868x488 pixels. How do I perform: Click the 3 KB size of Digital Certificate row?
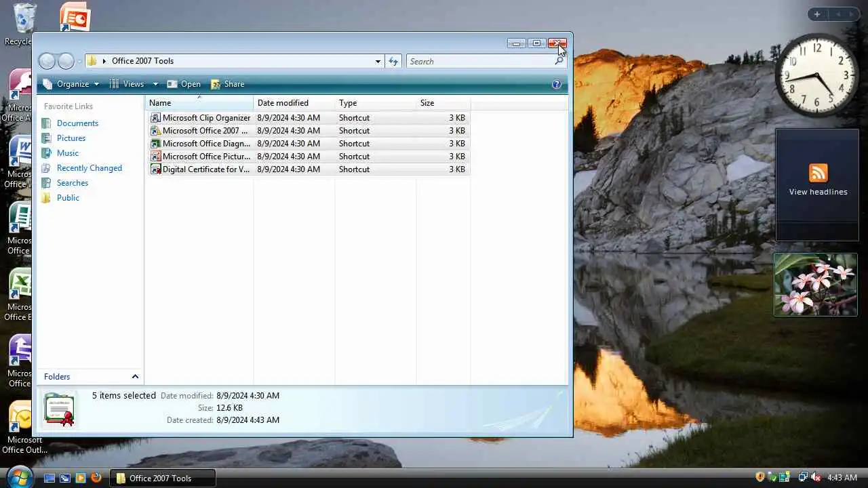click(x=457, y=169)
